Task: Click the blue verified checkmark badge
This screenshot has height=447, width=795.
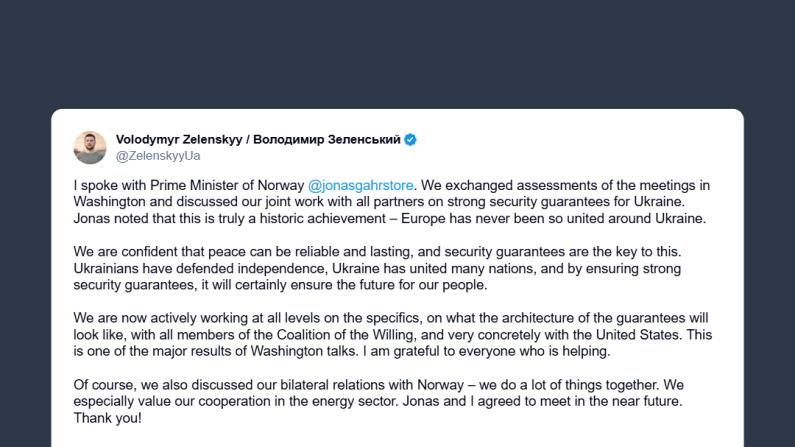Action: (410, 140)
